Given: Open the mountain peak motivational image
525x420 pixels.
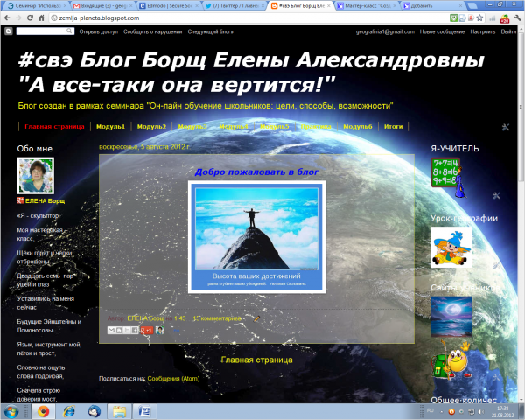Looking at the screenshot, I should tap(256, 237).
